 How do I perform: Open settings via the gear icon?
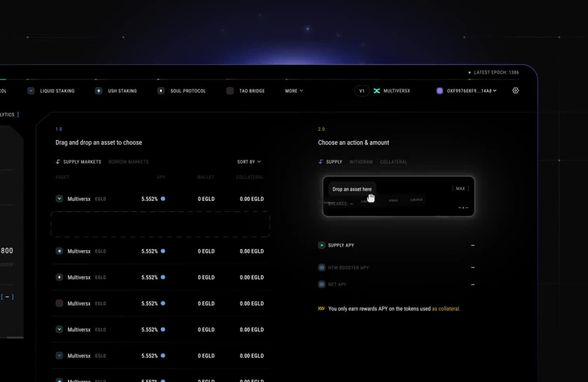[516, 91]
